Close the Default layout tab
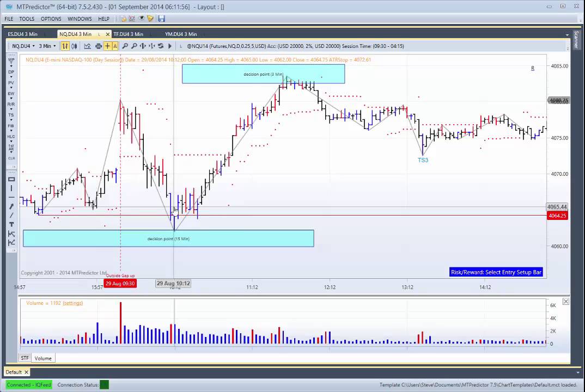The image size is (585, 392). coord(26,372)
